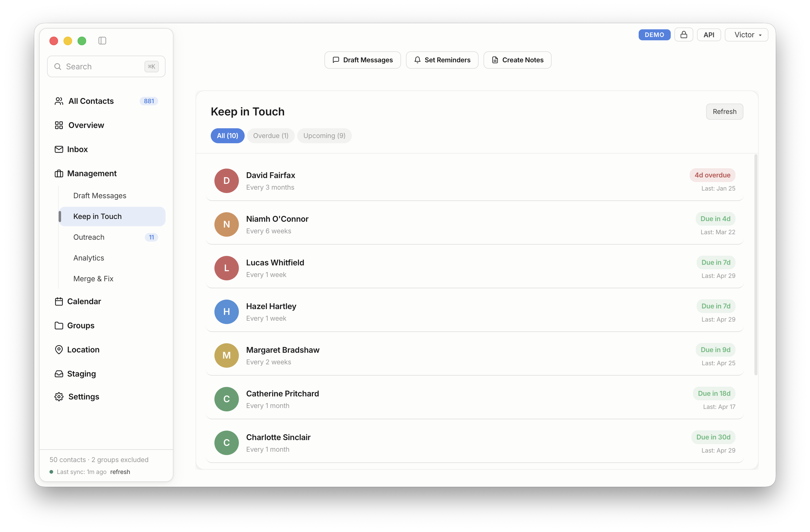810x532 pixels.
Task: Click the Search input field
Action: 106,67
